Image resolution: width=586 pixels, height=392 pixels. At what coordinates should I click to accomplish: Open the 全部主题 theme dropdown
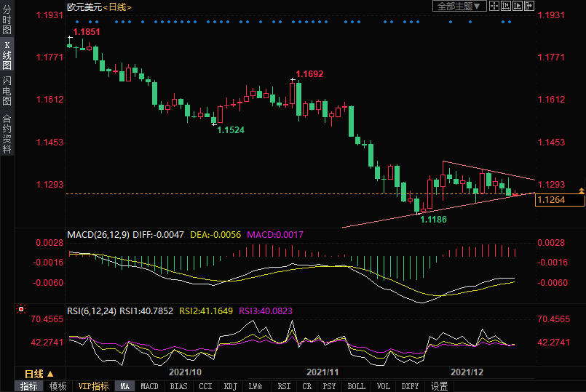click(459, 6)
